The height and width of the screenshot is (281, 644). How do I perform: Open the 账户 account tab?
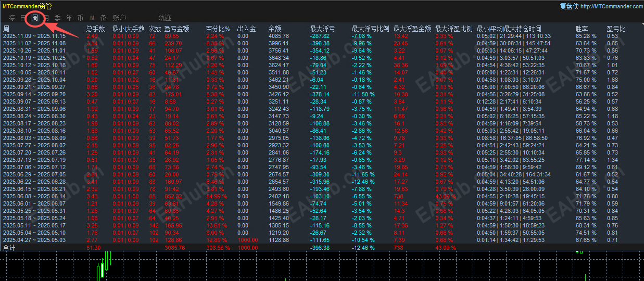tap(119, 18)
